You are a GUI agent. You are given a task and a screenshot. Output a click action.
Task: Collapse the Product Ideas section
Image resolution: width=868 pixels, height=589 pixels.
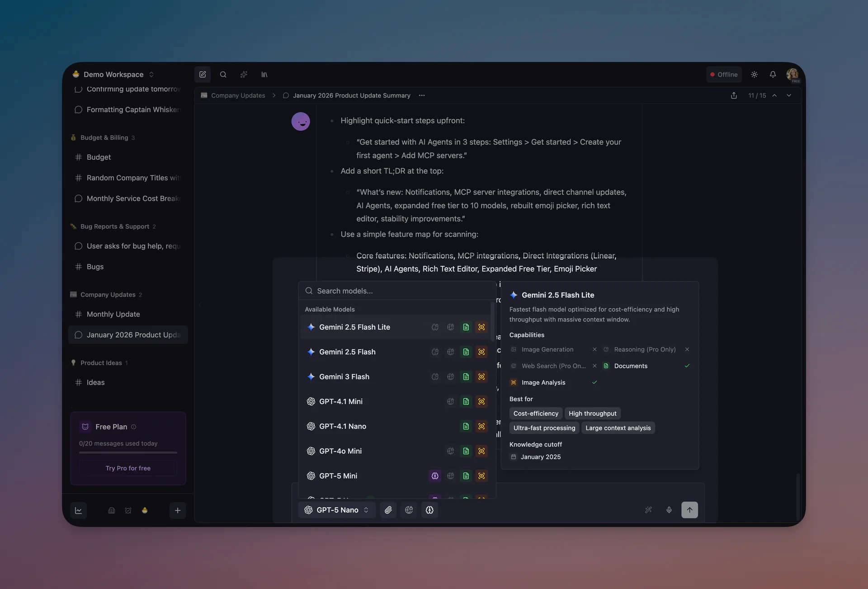pos(99,363)
